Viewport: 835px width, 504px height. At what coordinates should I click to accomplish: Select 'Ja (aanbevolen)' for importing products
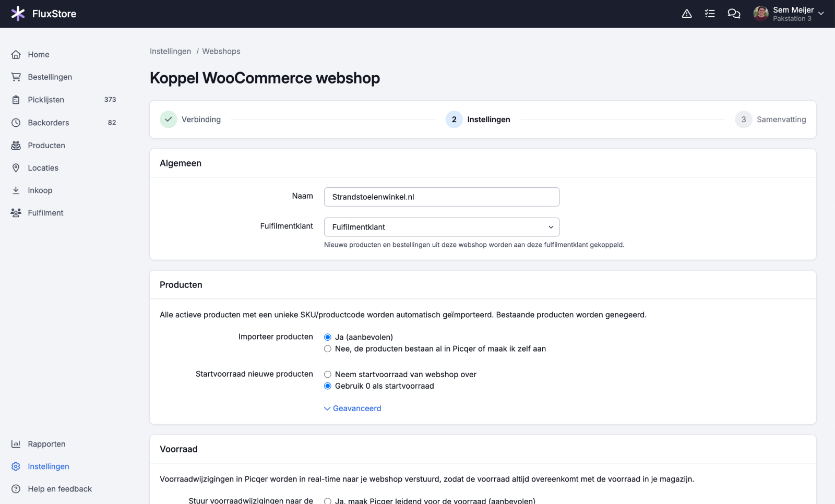click(x=328, y=338)
